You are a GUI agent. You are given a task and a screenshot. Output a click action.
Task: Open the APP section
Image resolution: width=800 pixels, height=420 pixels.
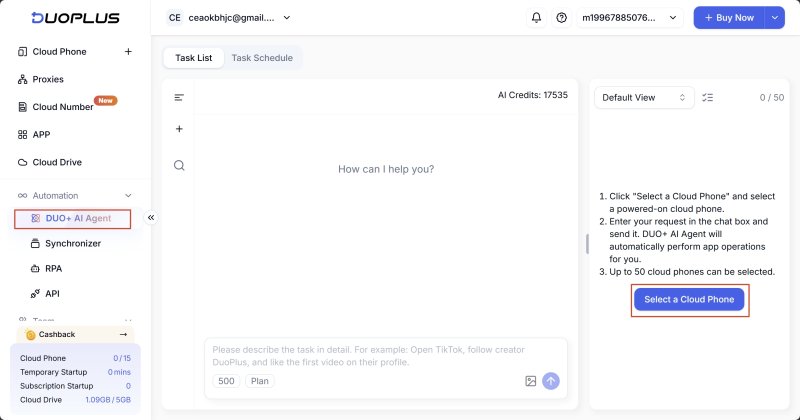34,134
